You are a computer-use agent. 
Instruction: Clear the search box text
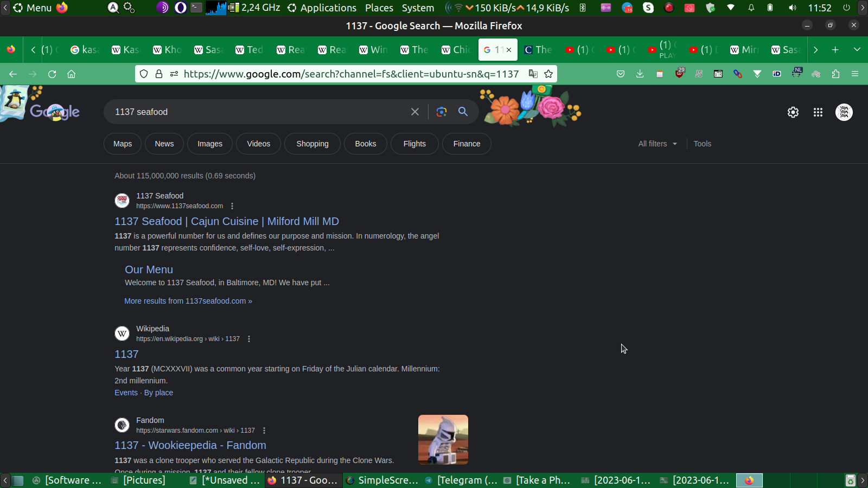(x=415, y=112)
